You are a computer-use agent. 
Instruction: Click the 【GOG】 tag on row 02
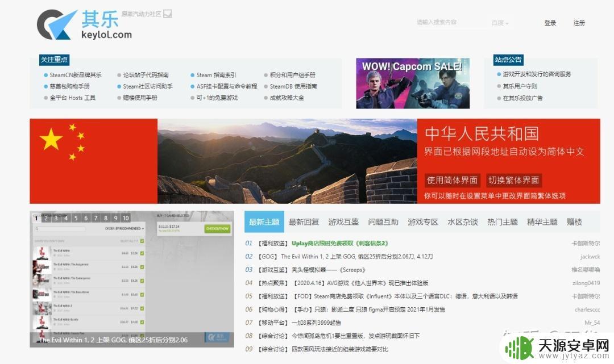[267, 257]
